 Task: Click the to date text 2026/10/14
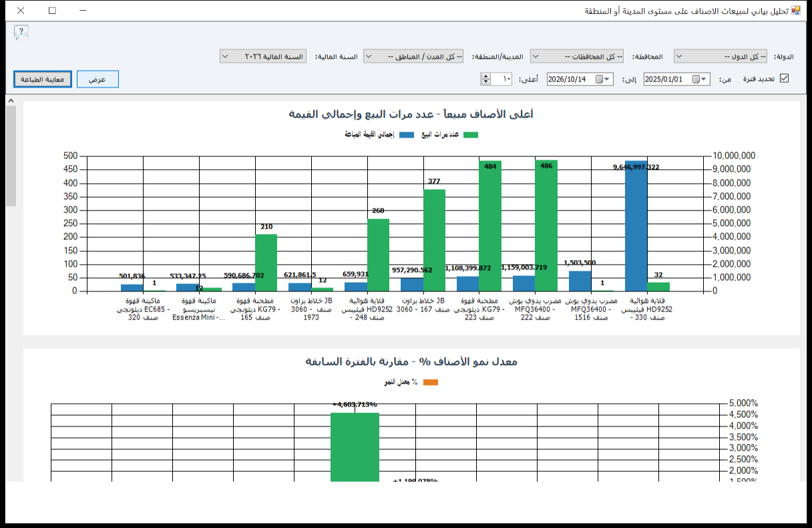566,79
